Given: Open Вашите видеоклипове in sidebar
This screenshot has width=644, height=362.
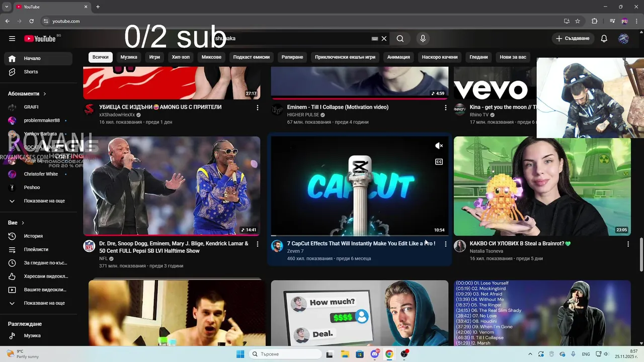Looking at the screenshot, I should tap(38, 290).
